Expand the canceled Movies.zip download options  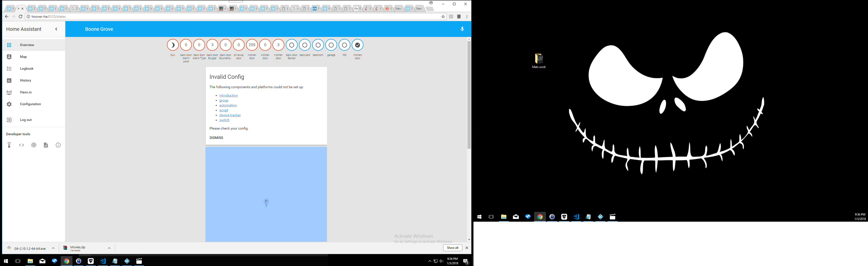(109, 248)
